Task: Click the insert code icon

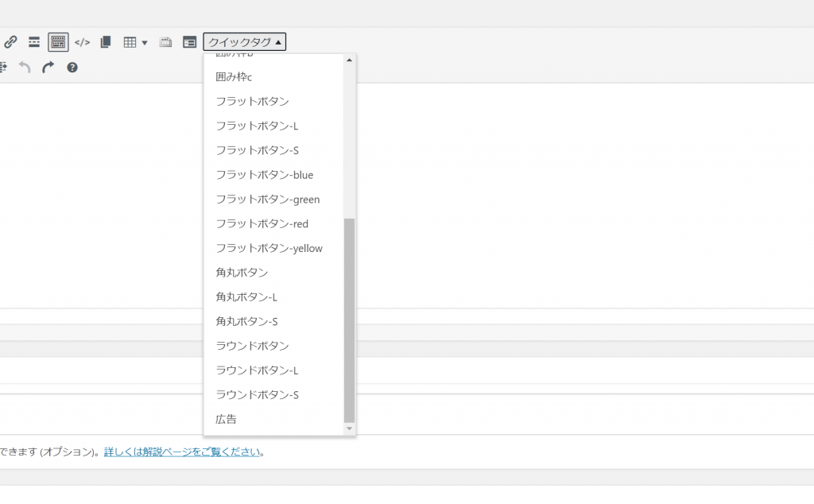Action: point(83,41)
